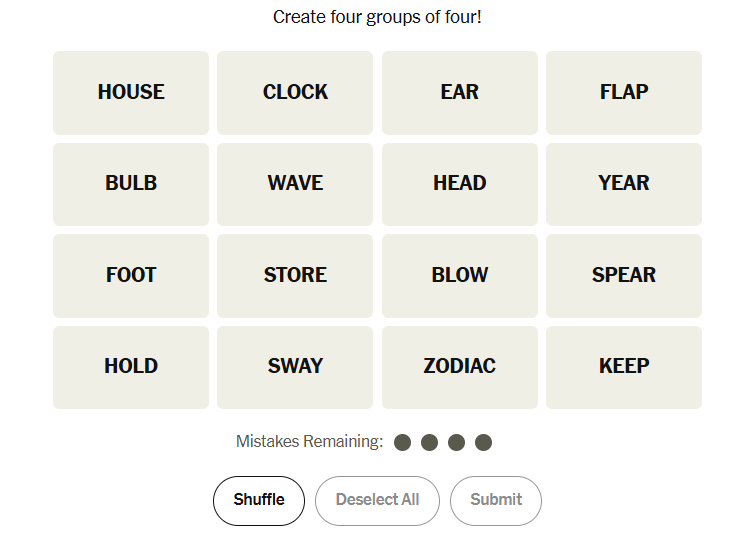Submit the current group selection
The width and height of the screenshot is (756, 545).
(x=496, y=500)
